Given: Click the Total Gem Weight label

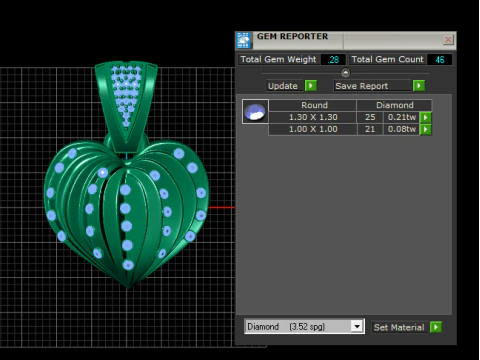Looking at the screenshot, I should (x=279, y=59).
